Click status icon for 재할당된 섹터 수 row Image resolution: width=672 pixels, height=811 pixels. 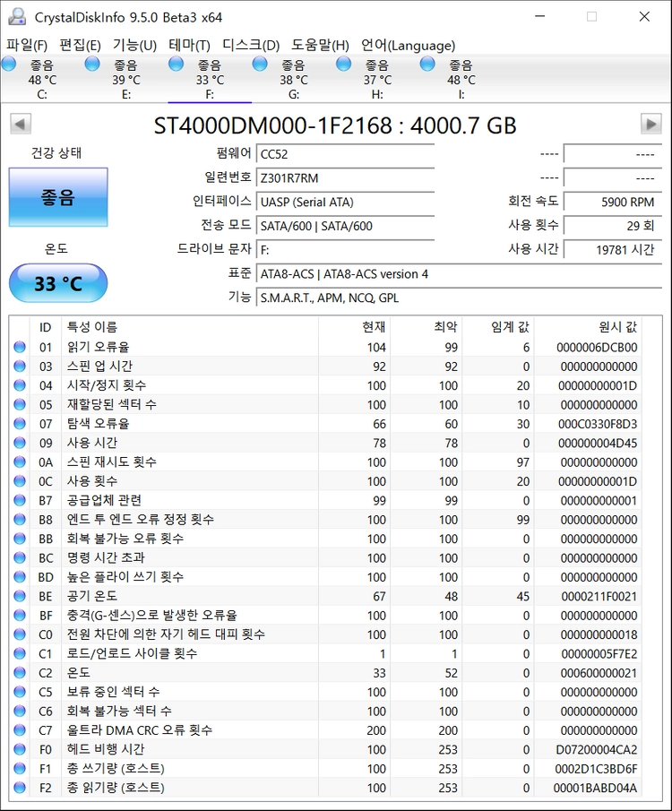20,404
